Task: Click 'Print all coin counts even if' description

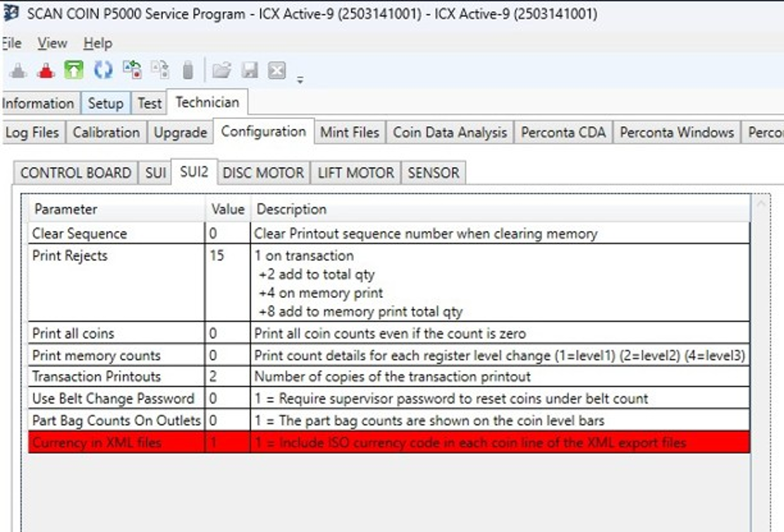Action: [390, 334]
